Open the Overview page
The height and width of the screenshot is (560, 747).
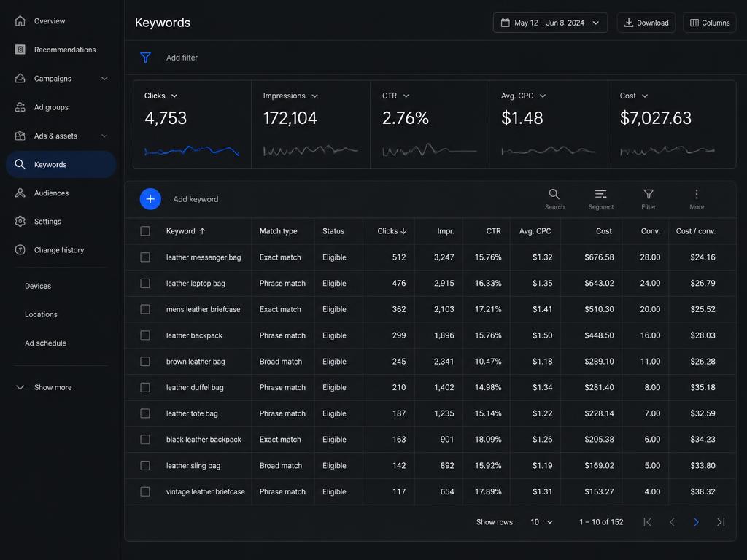50,21
